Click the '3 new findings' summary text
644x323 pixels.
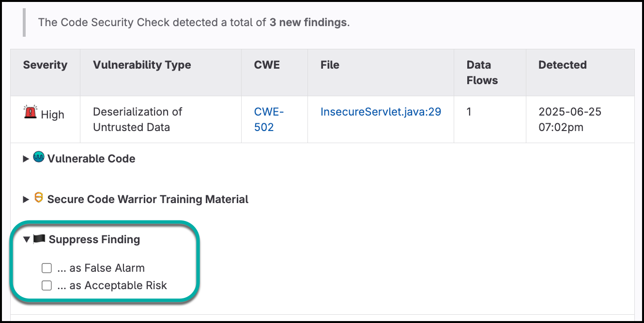point(308,22)
